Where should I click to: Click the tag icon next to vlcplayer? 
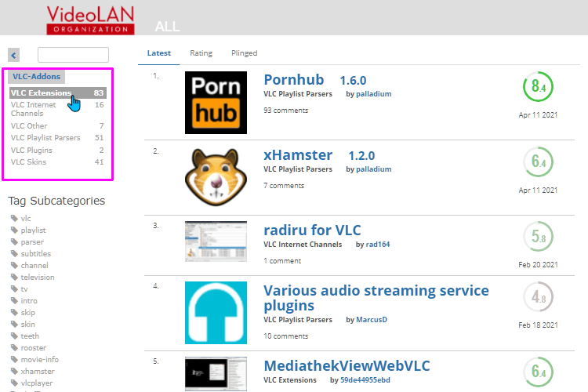click(15, 383)
